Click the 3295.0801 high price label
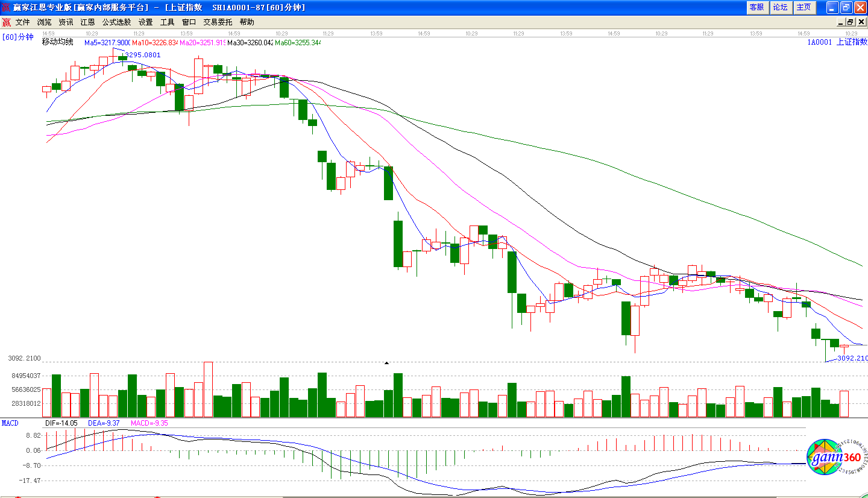Viewport: 868px width, 498px height. click(x=143, y=55)
